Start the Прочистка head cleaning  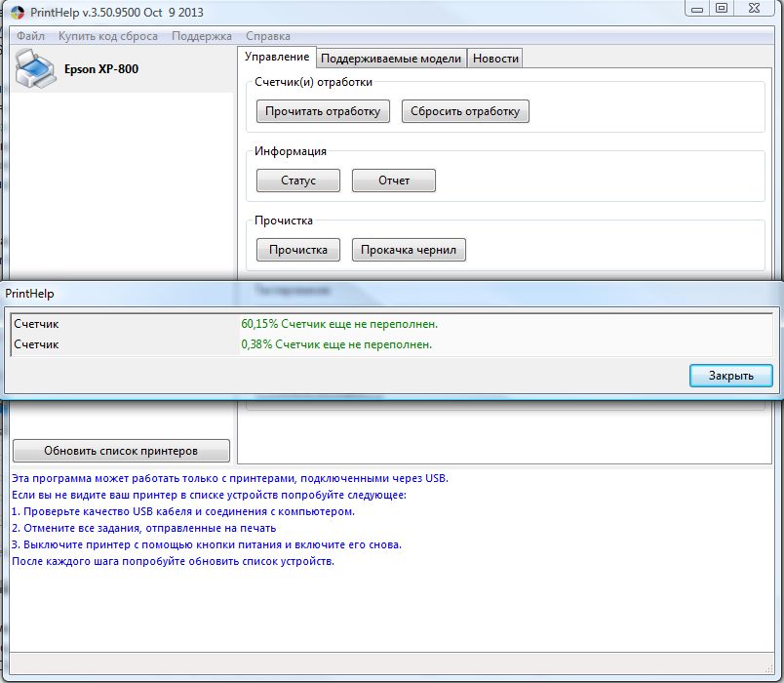click(298, 250)
